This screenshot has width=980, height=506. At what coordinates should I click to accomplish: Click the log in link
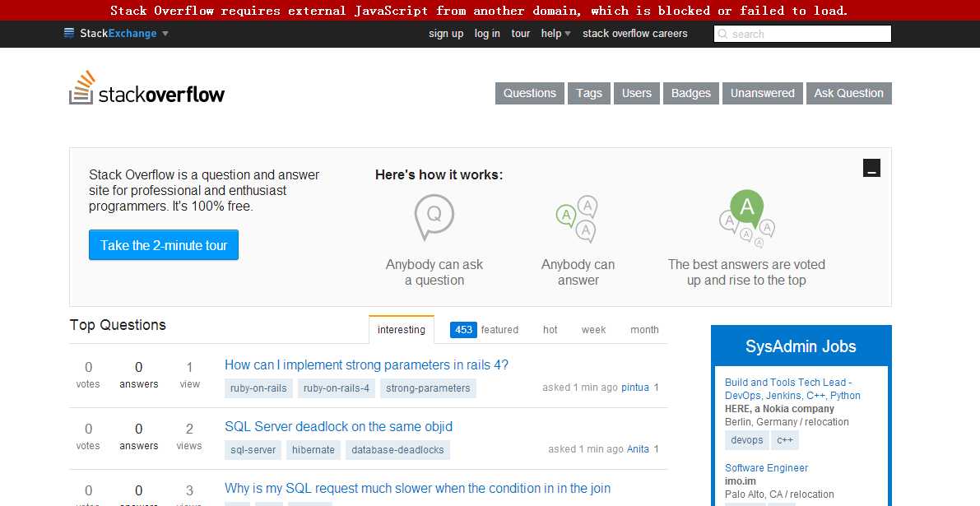(x=487, y=34)
